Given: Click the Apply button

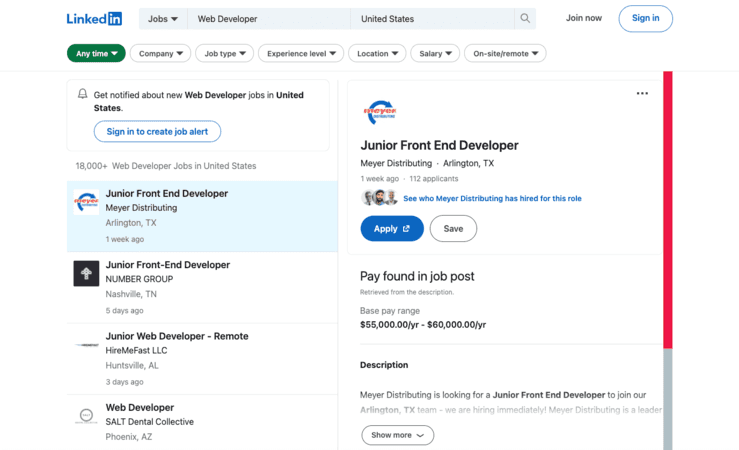Looking at the screenshot, I should 392,229.
